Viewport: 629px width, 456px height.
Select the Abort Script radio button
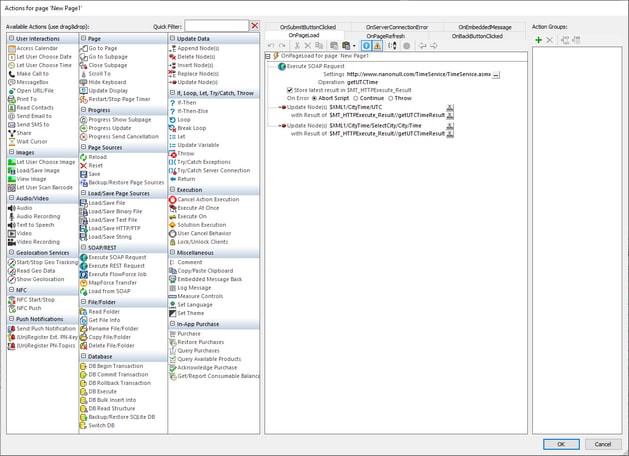(x=314, y=98)
